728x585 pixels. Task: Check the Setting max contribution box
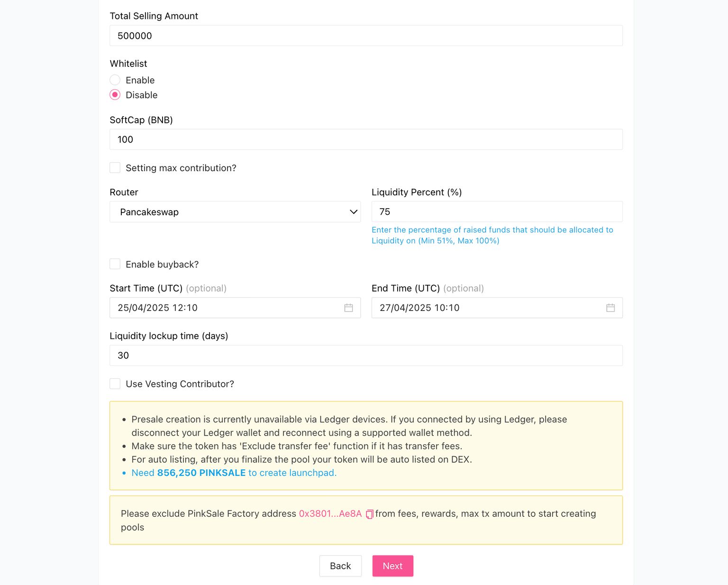[x=115, y=168]
